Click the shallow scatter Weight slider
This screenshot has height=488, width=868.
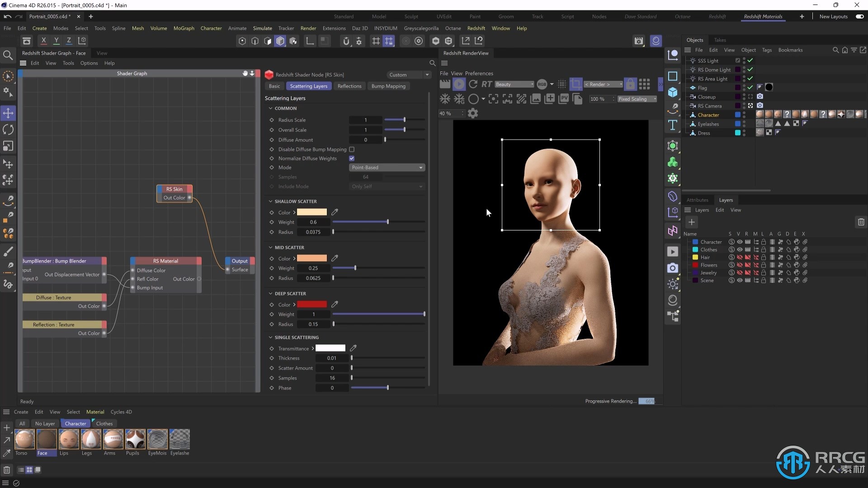378,222
